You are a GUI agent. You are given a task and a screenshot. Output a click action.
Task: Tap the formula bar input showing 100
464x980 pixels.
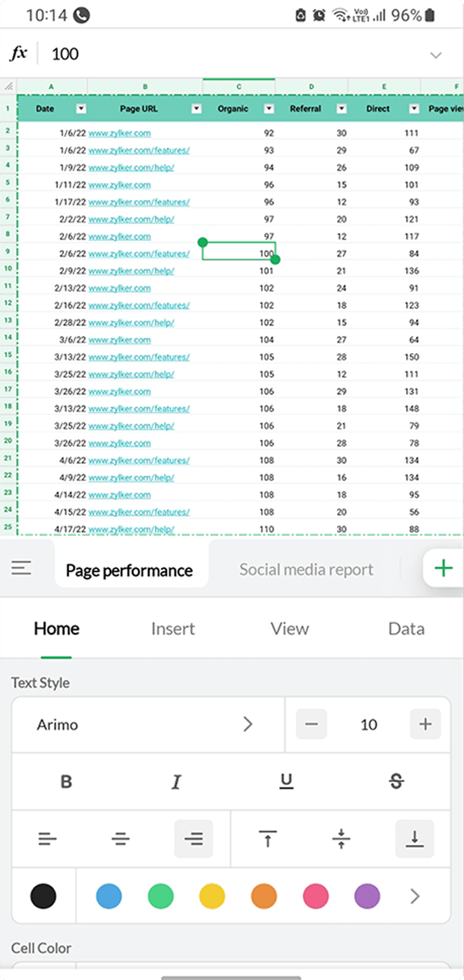pyautogui.click(x=230, y=54)
